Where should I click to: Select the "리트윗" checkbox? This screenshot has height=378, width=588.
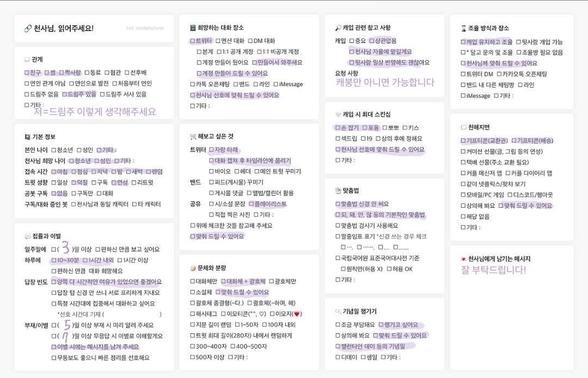coord(134,182)
